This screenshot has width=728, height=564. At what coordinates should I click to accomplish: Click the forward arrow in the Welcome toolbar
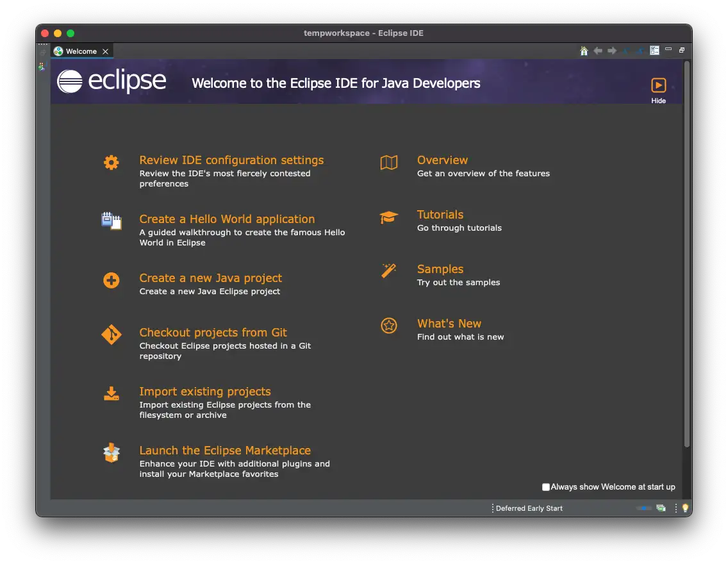[x=612, y=51]
